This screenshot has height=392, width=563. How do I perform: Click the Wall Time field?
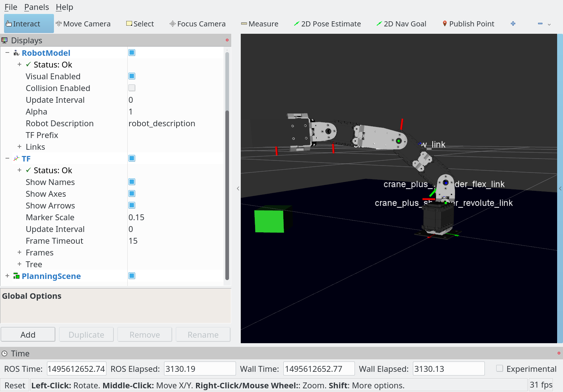point(319,369)
